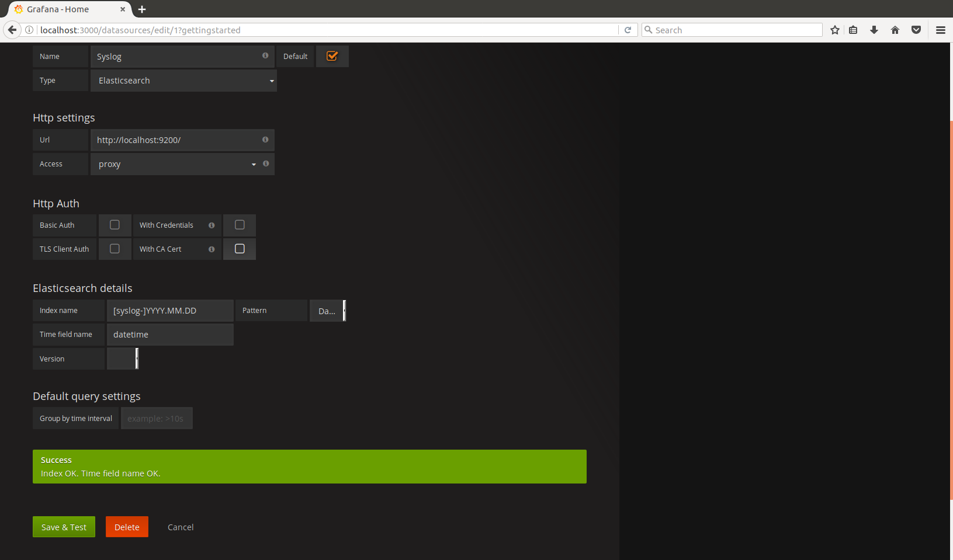Open the Version dropdown
Viewport: 953px width, 560px height.
point(123,359)
